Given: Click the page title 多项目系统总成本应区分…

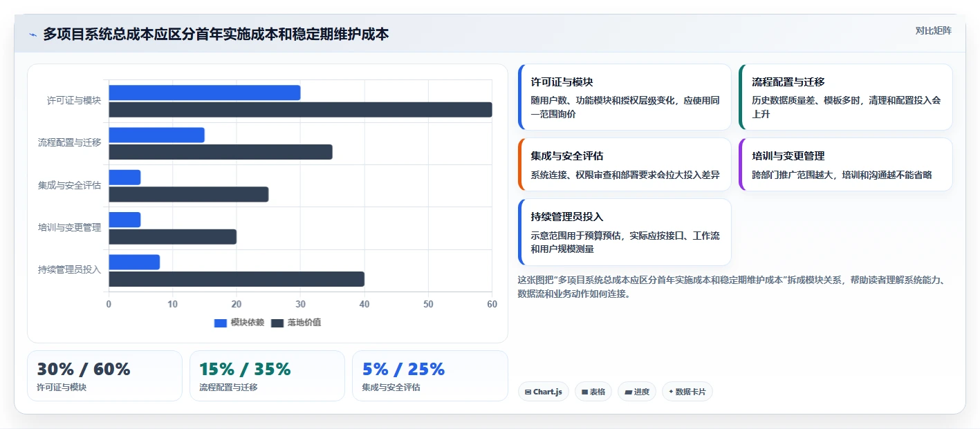Looking at the screenshot, I should point(216,34).
